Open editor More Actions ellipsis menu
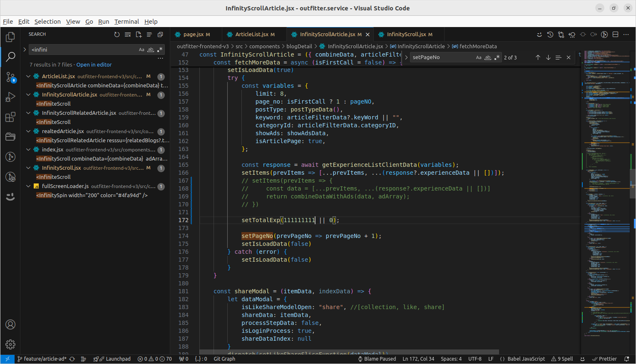Viewport: 636px width, 364px height. (626, 35)
